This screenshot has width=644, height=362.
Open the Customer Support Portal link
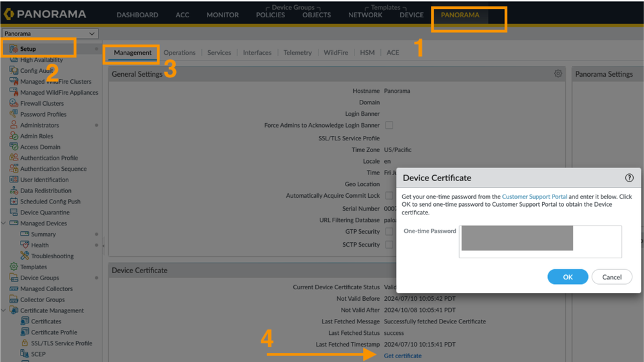click(x=534, y=196)
